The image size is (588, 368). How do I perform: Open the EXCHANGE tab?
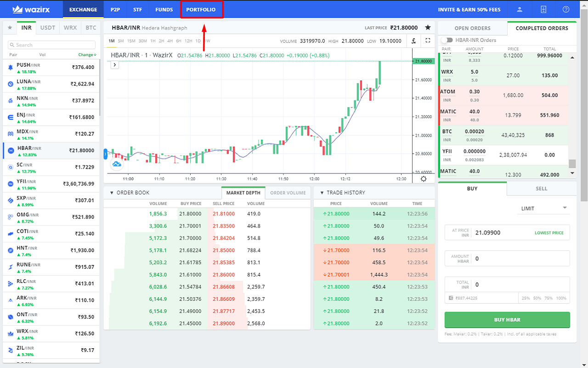click(83, 9)
